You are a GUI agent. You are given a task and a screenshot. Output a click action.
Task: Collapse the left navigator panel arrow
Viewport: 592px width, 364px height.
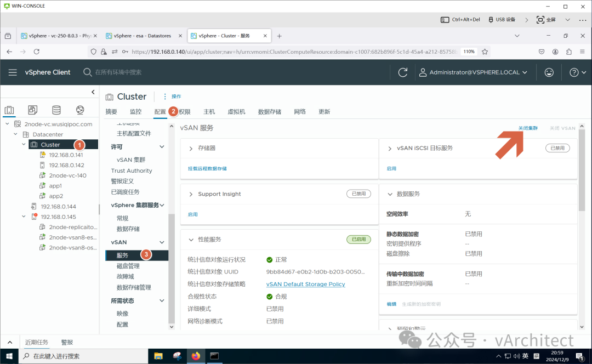pyautogui.click(x=93, y=92)
